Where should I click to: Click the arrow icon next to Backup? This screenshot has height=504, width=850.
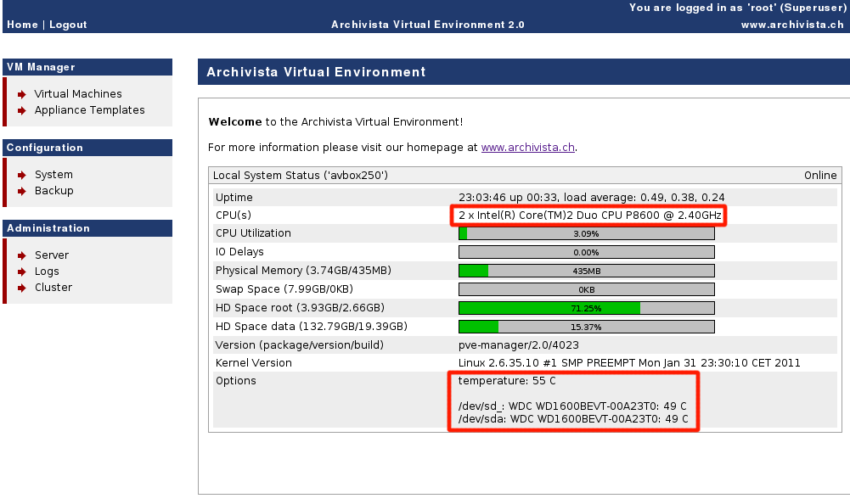pos(22,191)
